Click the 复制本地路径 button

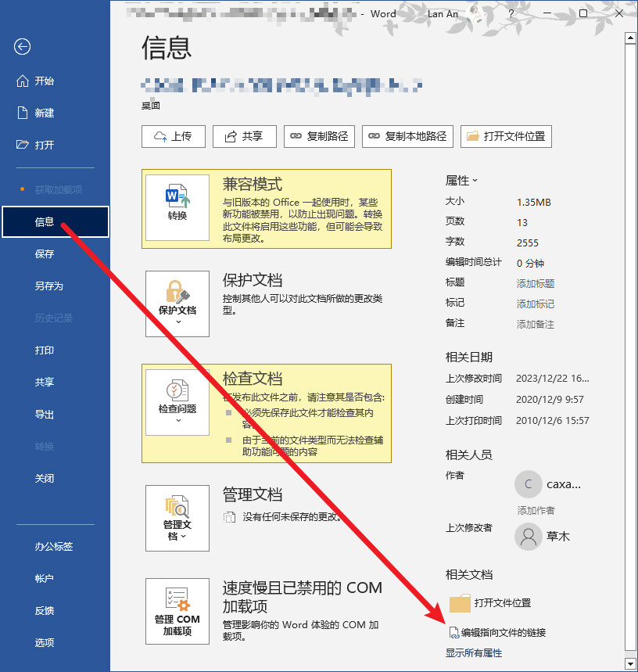pyautogui.click(x=407, y=136)
